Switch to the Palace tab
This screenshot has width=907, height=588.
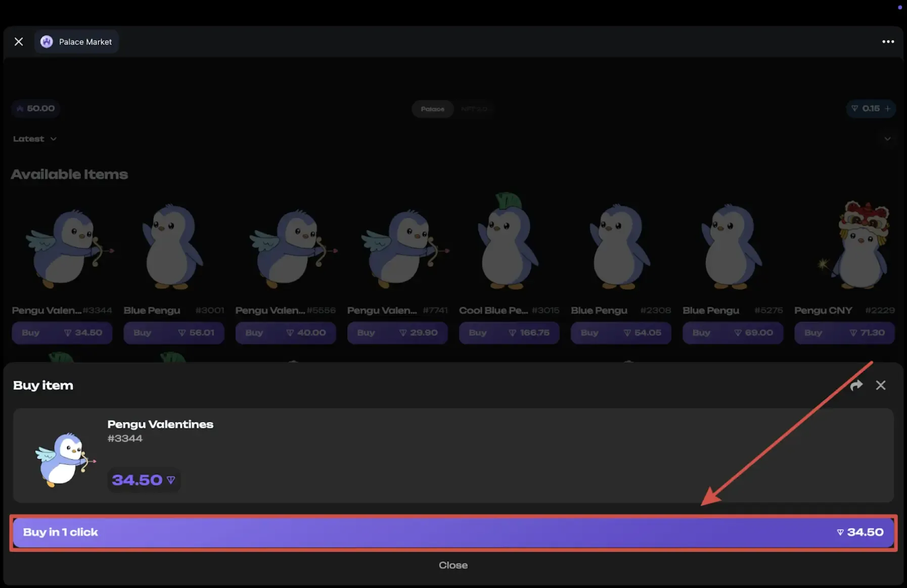click(432, 109)
